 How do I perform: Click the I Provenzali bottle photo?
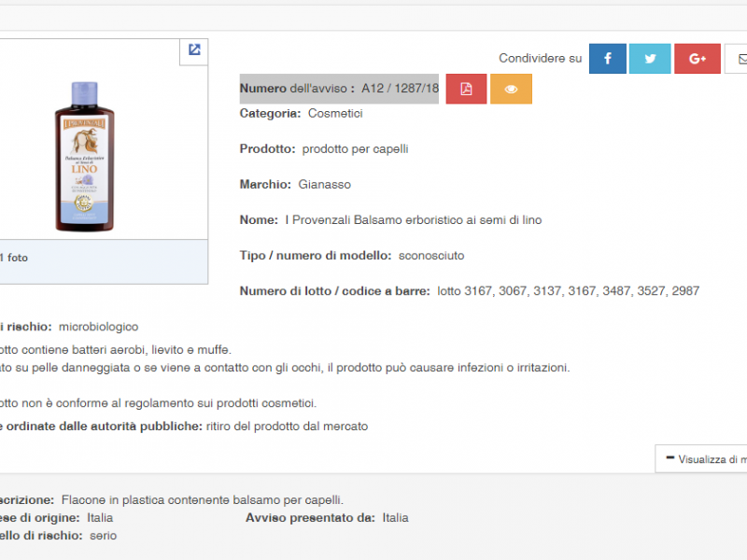pos(84,156)
